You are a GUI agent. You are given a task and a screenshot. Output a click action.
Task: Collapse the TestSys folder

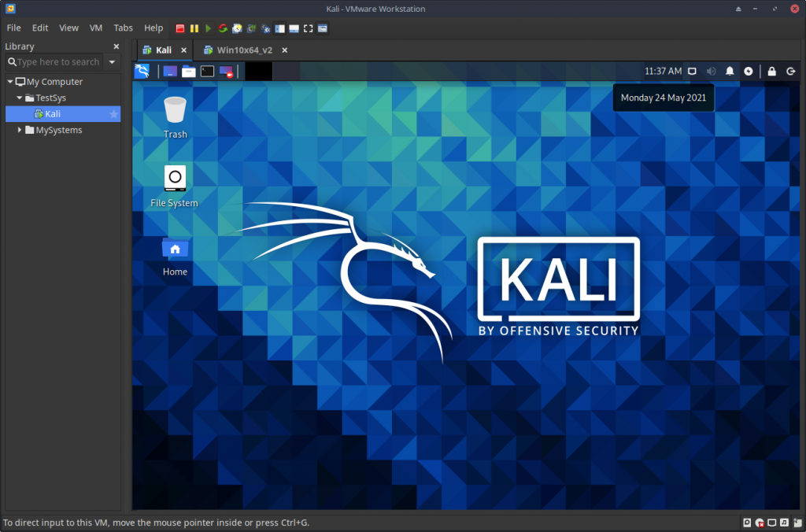[20, 97]
